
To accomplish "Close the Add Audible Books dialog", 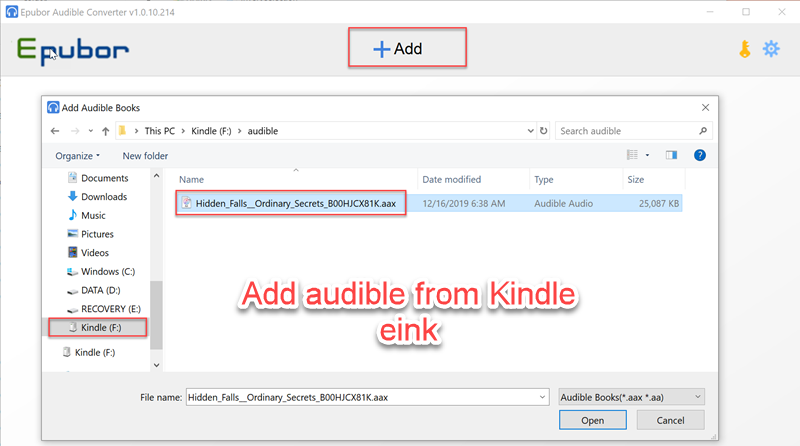I will [x=705, y=108].
